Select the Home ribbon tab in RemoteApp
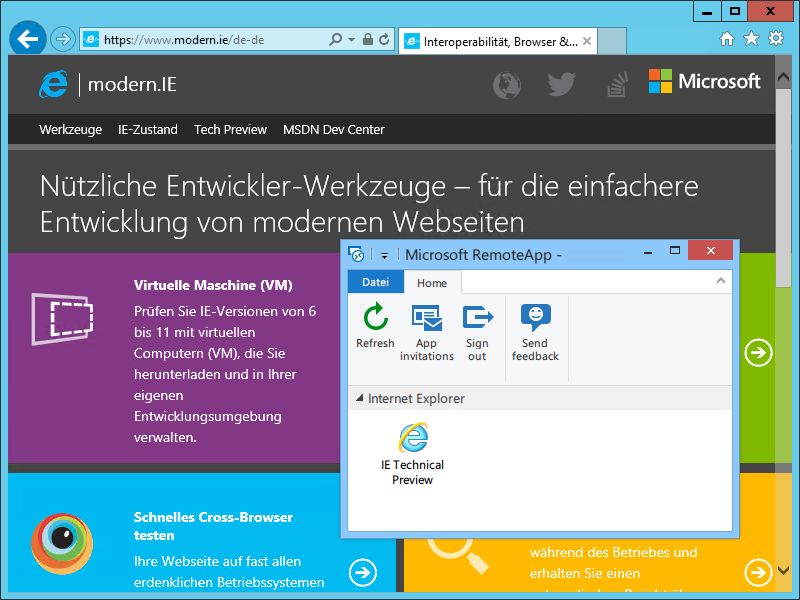This screenshot has width=800, height=600. point(432,283)
